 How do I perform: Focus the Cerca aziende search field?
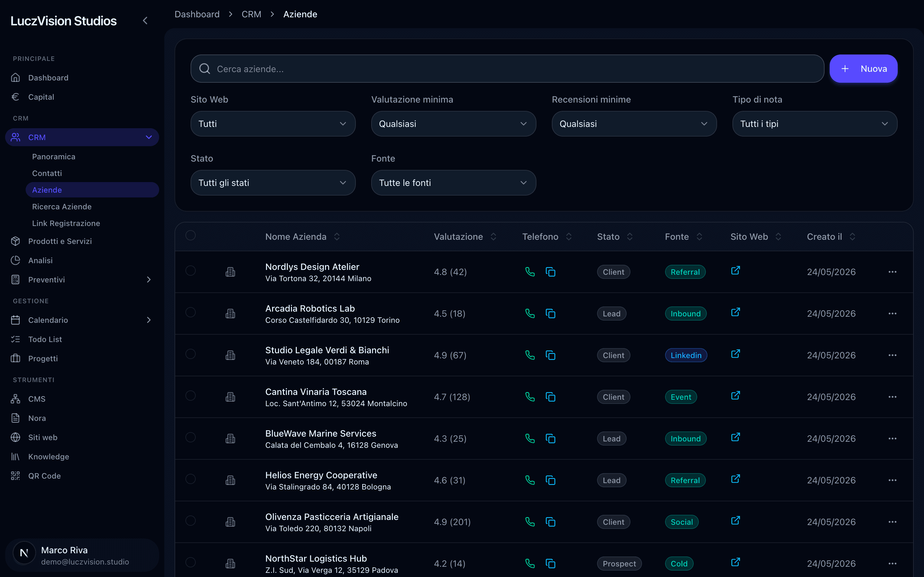pyautogui.click(x=507, y=69)
